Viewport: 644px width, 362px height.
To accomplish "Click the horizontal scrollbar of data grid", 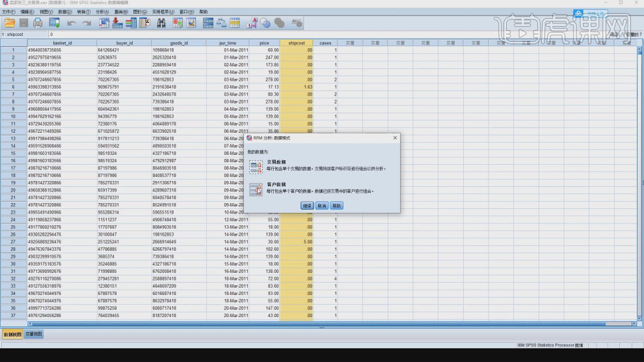I will 331,324.
